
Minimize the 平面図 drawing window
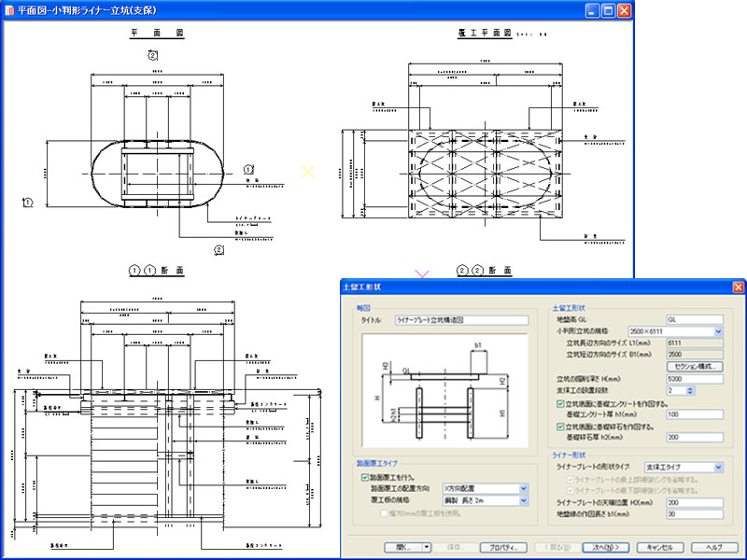point(592,11)
